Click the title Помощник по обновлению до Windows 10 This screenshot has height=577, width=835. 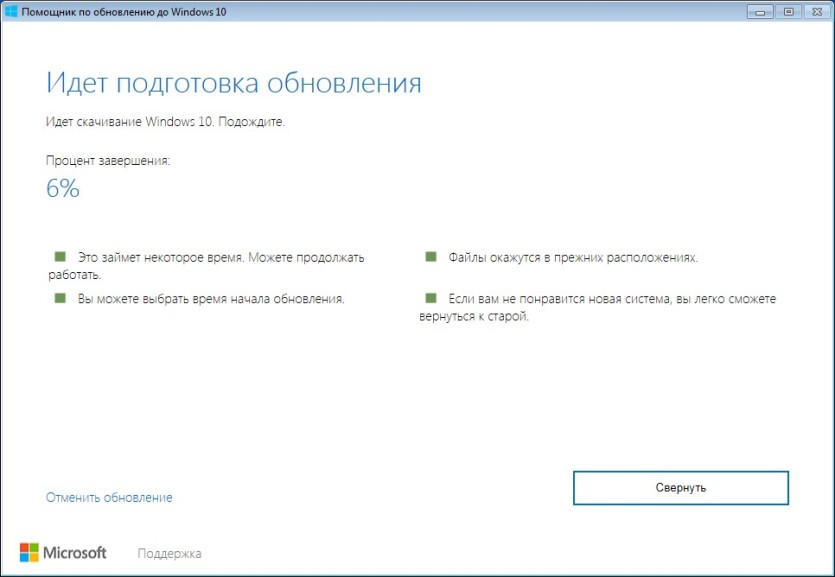[124, 12]
